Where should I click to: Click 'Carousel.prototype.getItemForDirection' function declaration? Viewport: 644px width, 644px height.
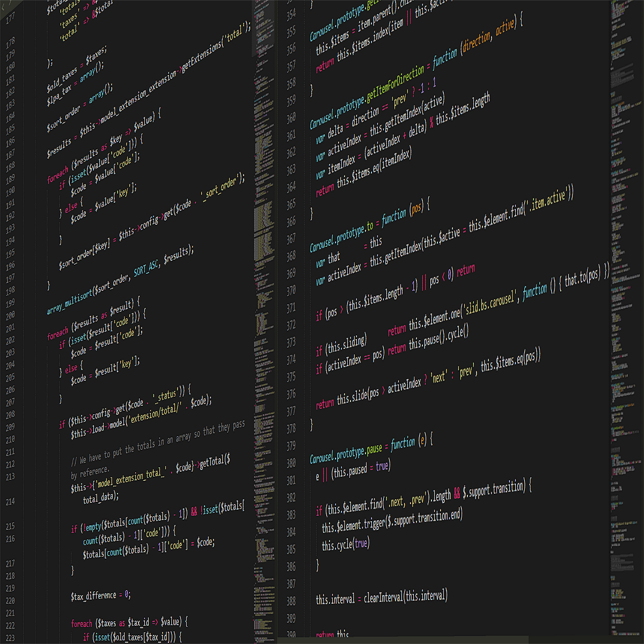coord(416,72)
